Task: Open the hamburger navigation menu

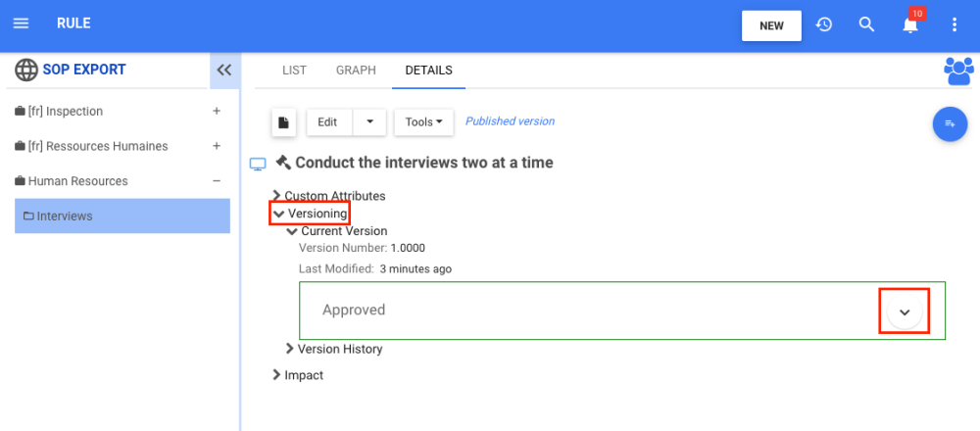Action: click(22, 24)
